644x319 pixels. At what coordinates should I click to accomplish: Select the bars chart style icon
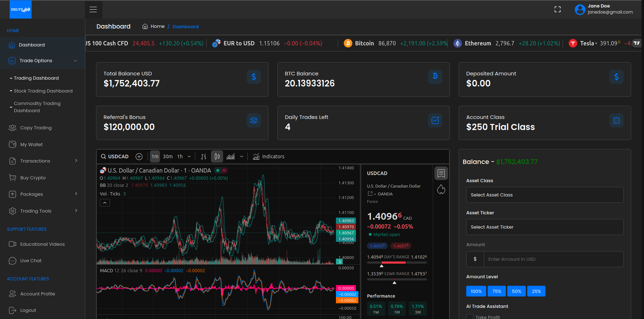pyautogui.click(x=203, y=156)
